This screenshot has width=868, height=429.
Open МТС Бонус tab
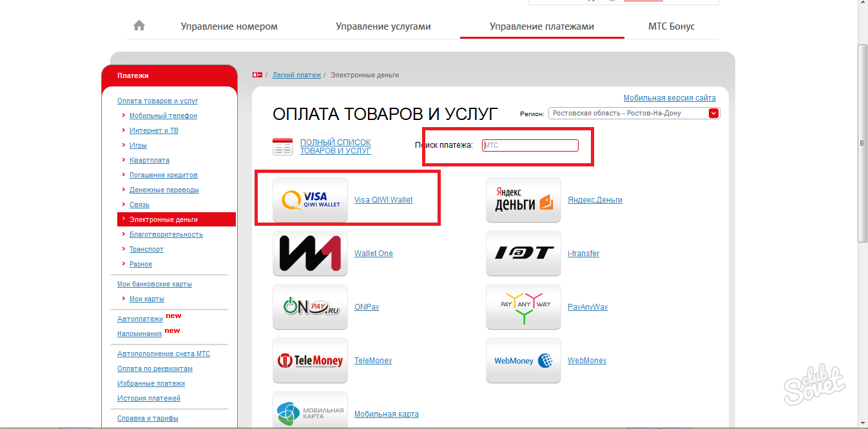coord(671,26)
